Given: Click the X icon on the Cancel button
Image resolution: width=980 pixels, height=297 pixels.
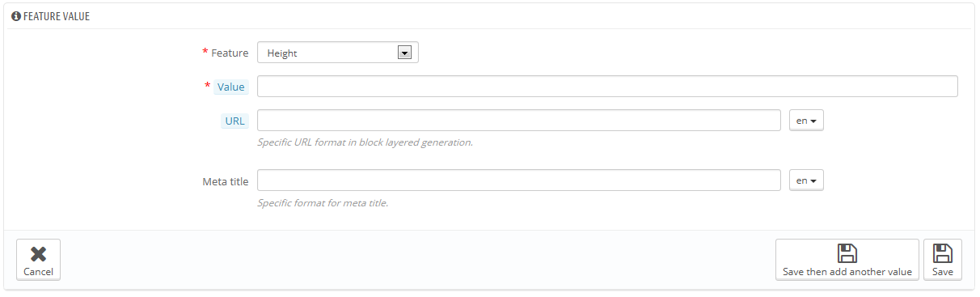Looking at the screenshot, I should (38, 254).
